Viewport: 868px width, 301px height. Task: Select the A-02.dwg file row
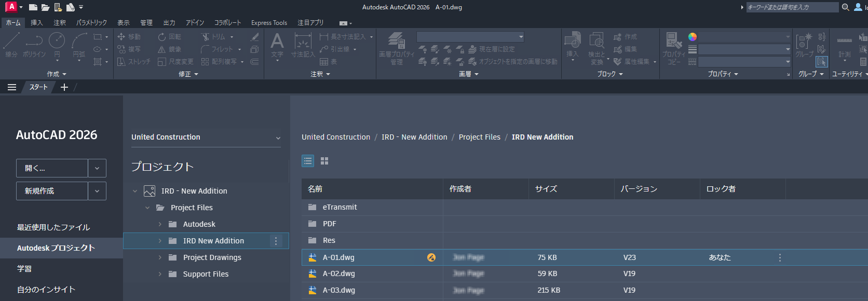[585, 273]
